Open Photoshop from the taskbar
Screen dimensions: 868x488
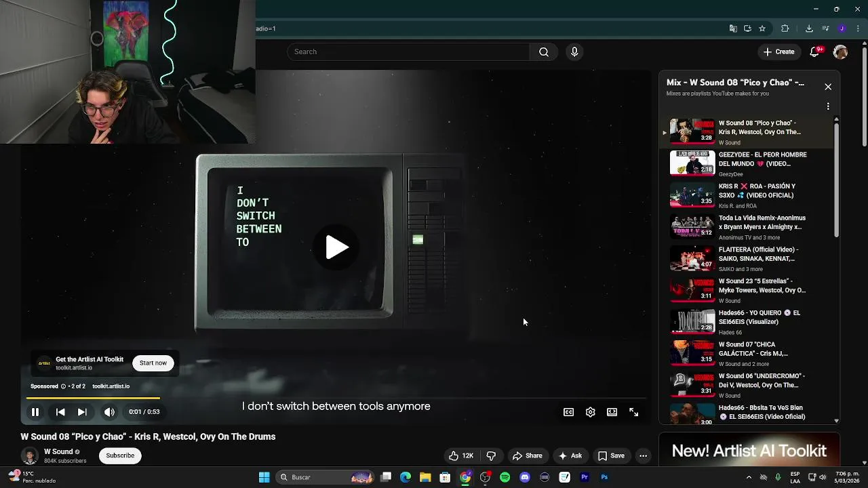pyautogui.click(x=604, y=477)
